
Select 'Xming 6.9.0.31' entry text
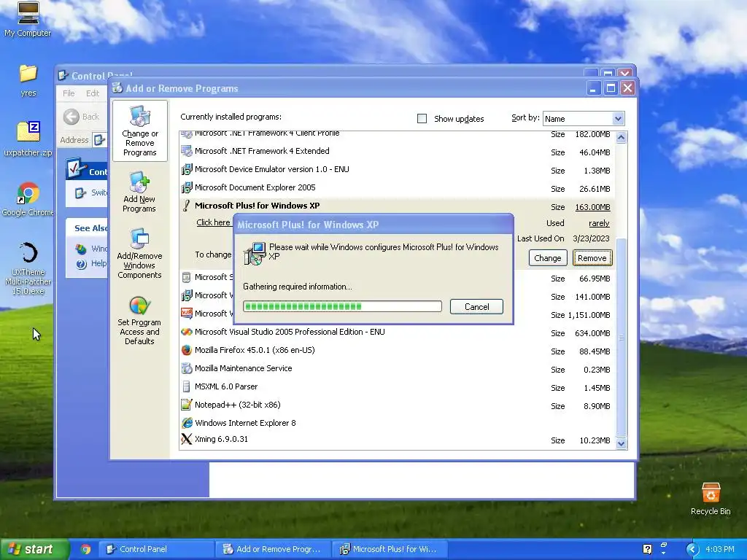click(x=222, y=439)
